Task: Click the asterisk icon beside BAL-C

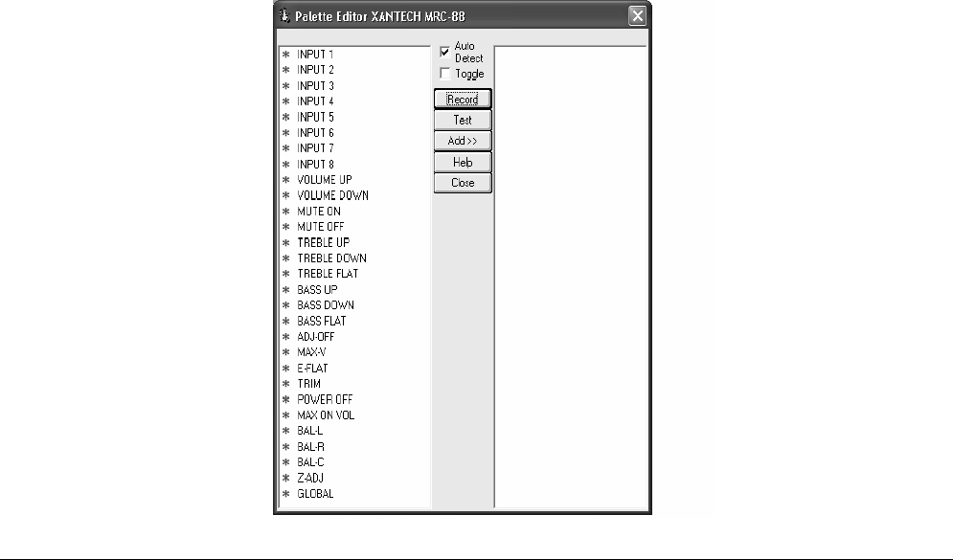Action: pyautogui.click(x=285, y=462)
